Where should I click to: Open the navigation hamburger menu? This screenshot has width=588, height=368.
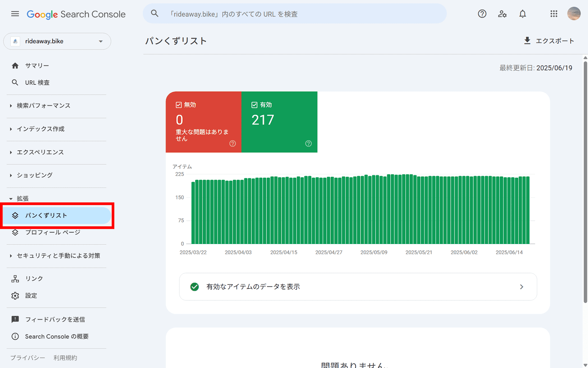tap(15, 14)
